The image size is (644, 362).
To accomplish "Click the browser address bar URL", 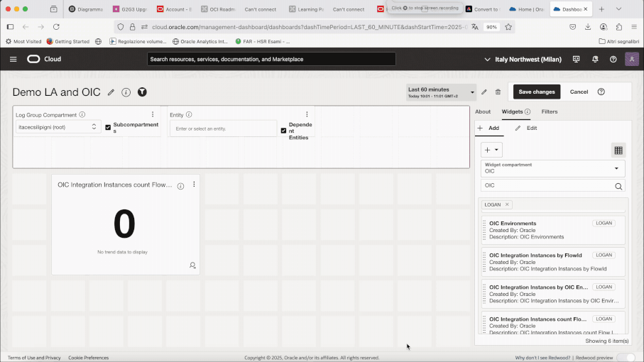I will [310, 27].
